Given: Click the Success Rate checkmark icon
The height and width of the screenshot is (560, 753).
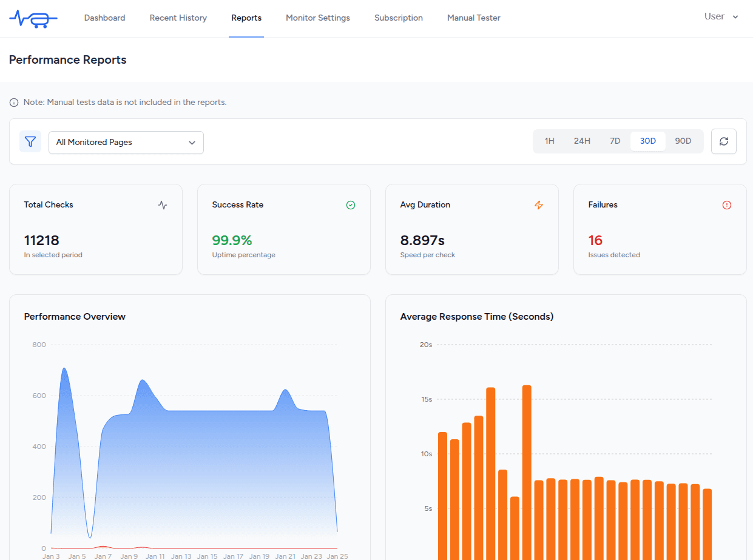Looking at the screenshot, I should pyautogui.click(x=351, y=205).
